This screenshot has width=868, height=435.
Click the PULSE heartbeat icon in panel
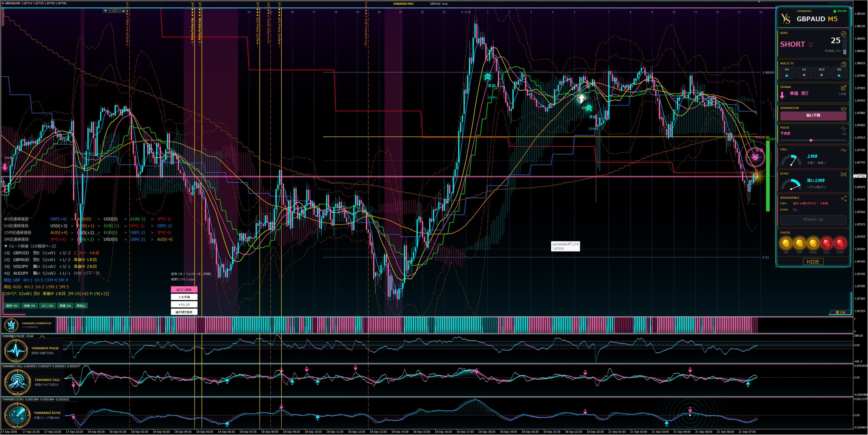(x=843, y=128)
